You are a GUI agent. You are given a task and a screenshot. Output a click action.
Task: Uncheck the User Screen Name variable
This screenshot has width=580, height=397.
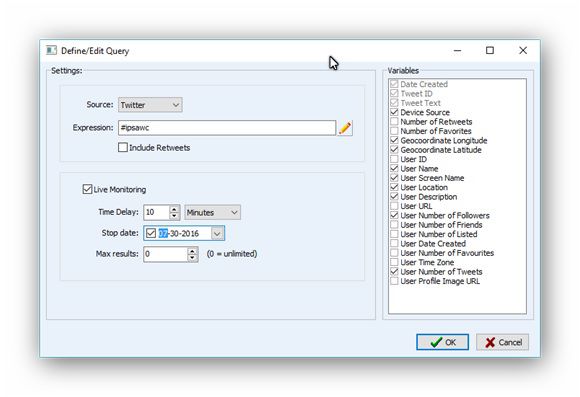point(394,178)
